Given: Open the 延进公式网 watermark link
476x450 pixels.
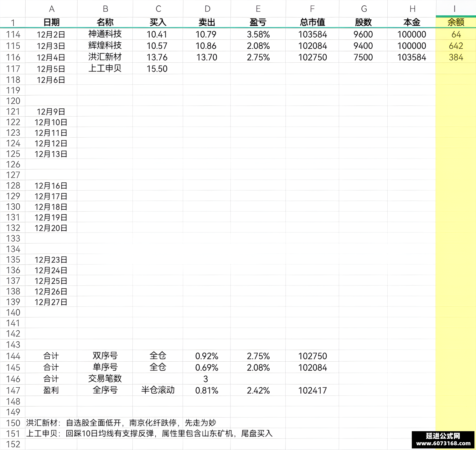Looking at the screenshot, I should (443, 440).
